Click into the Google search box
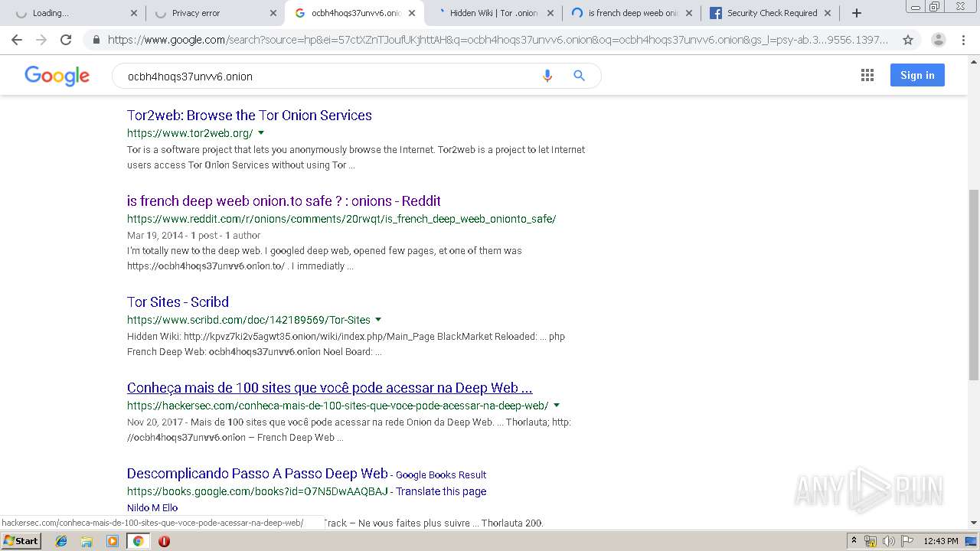 329,76
